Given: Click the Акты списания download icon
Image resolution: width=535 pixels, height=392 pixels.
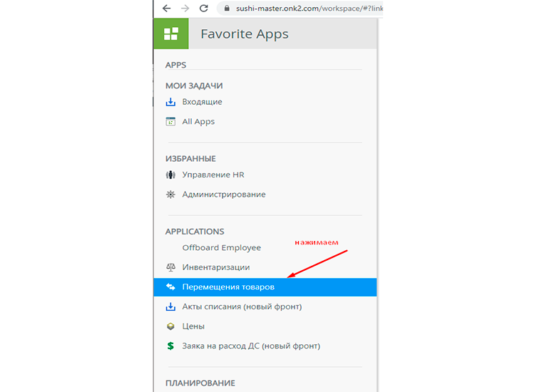Looking at the screenshot, I should (170, 306).
